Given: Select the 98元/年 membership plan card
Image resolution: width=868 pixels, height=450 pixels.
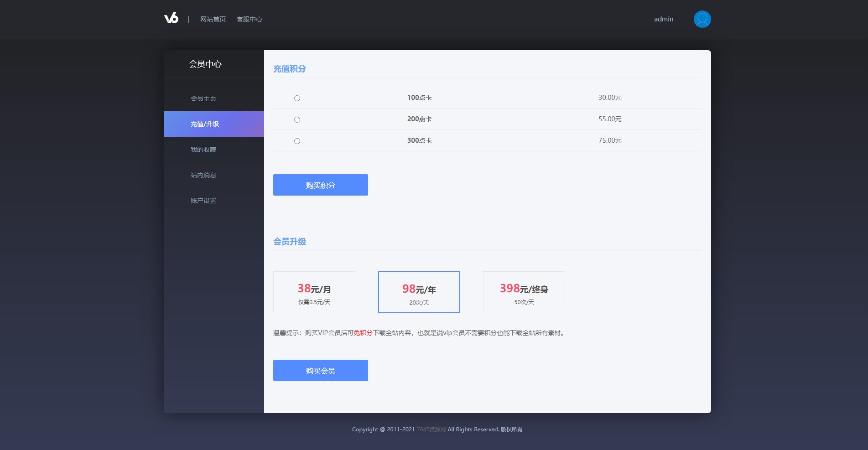Looking at the screenshot, I should pos(419,292).
